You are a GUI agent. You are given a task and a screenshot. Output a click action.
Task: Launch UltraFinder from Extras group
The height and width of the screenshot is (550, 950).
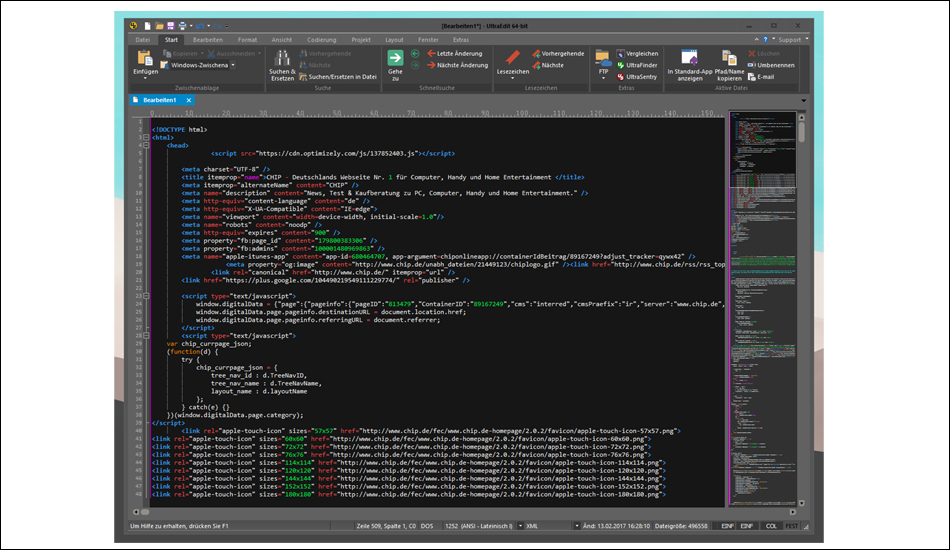[637, 65]
